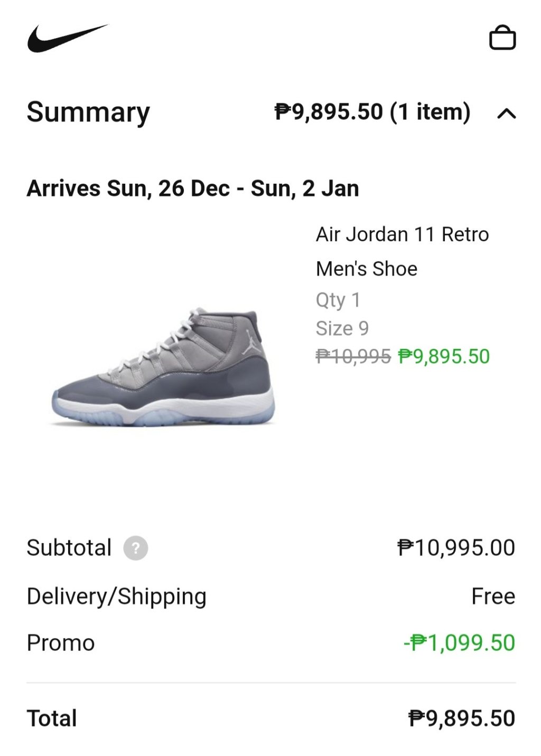Collapse the Summary chevron arrow

tap(506, 113)
